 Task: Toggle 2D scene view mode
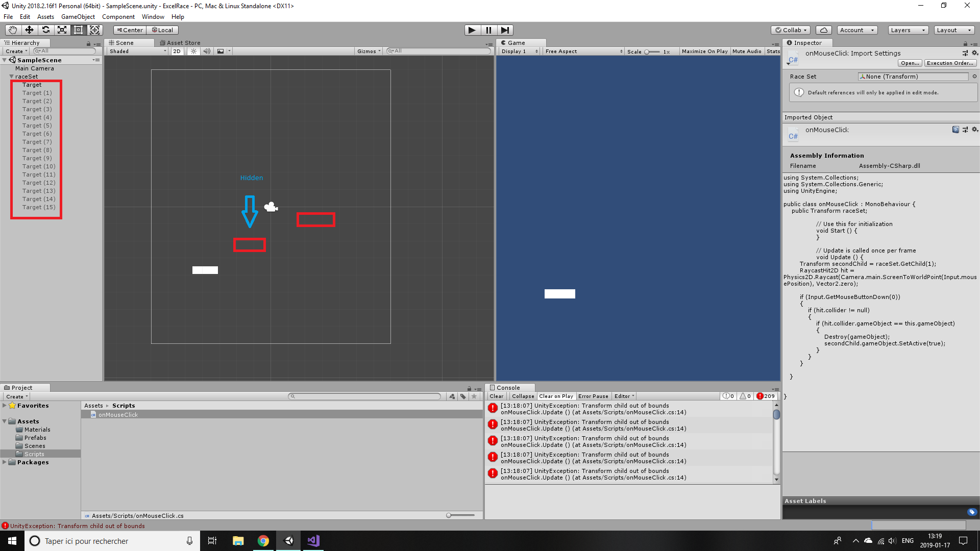pos(177,51)
